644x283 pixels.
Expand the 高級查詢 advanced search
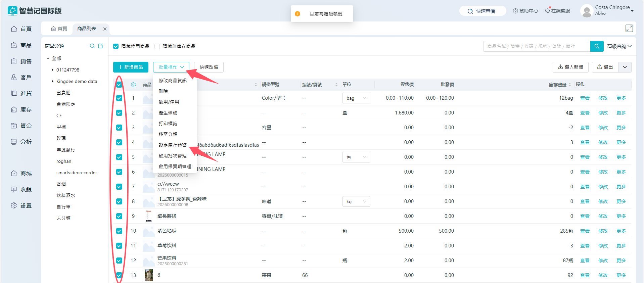[x=619, y=46]
